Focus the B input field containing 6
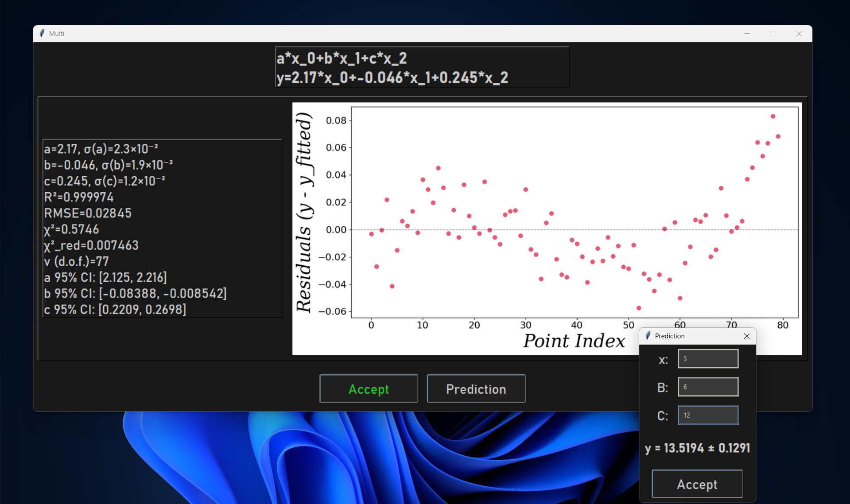This screenshot has height=504, width=850. tap(708, 387)
